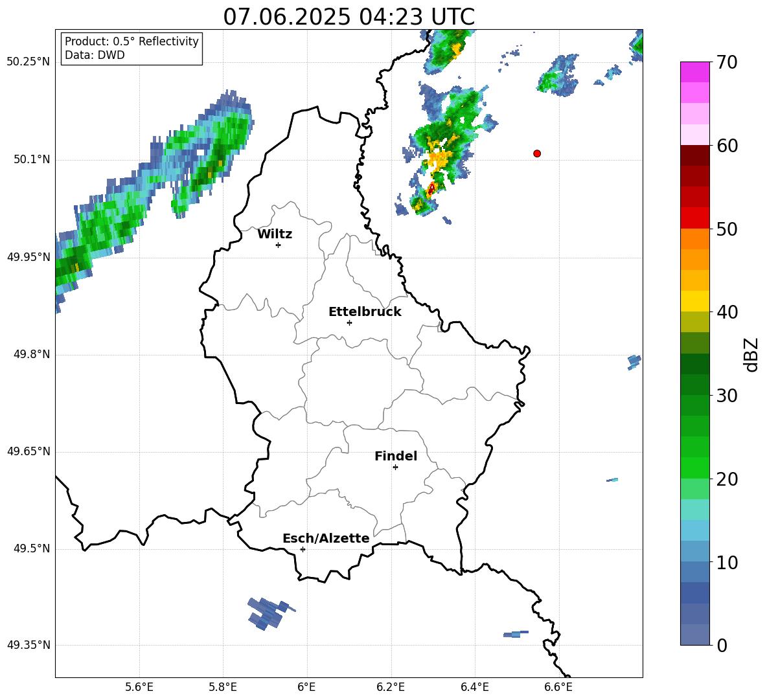Click the 'Product: 0.5° Reflectivity' text

tap(132, 41)
